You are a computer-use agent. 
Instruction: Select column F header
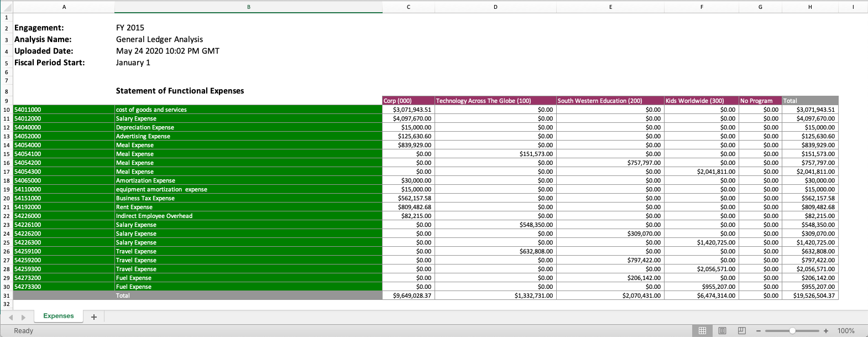[x=702, y=7]
